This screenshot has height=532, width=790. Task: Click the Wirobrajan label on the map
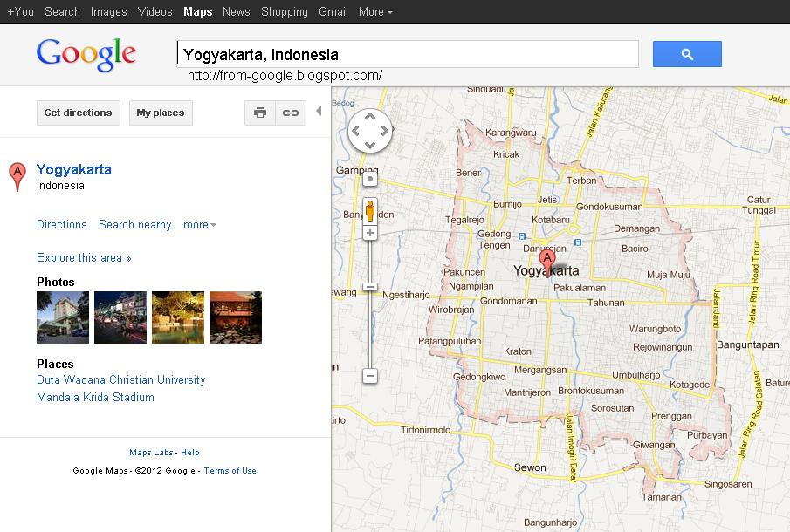[x=451, y=310]
